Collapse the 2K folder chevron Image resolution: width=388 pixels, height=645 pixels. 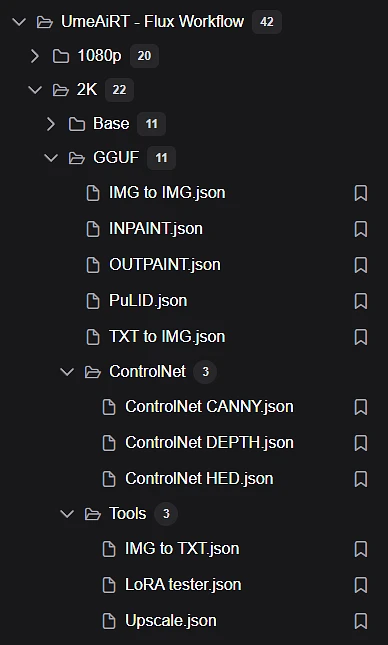(35, 90)
